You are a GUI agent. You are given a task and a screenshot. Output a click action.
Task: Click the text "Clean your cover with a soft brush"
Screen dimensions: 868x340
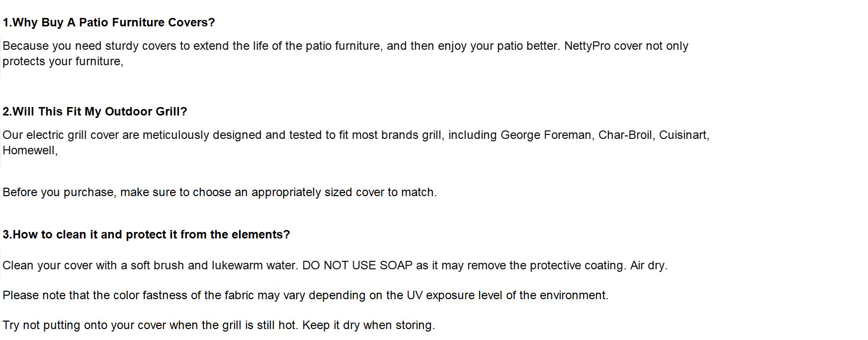coord(93,265)
